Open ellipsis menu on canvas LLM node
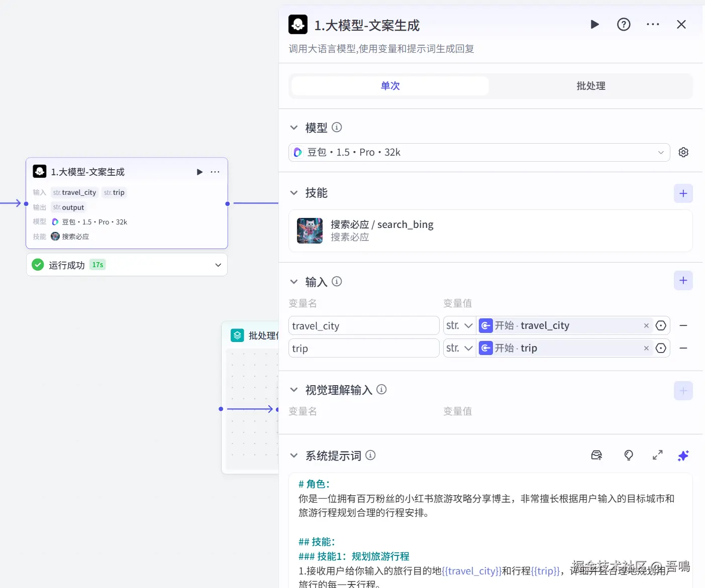The height and width of the screenshot is (588, 705). click(x=215, y=172)
